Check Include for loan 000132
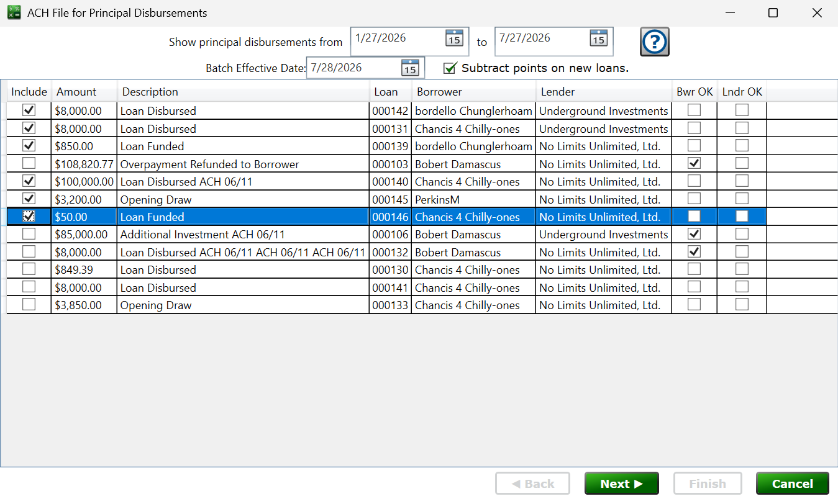The width and height of the screenshot is (838, 504). [29, 252]
